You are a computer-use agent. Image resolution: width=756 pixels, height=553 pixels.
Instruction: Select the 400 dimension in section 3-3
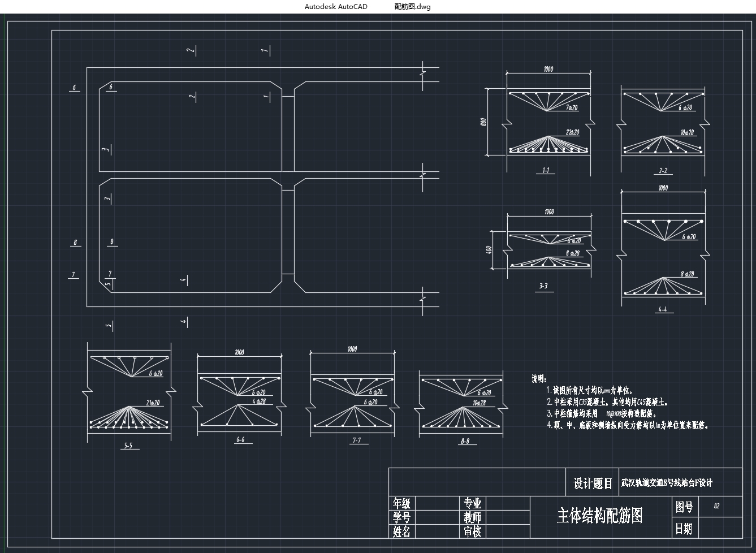(490, 249)
